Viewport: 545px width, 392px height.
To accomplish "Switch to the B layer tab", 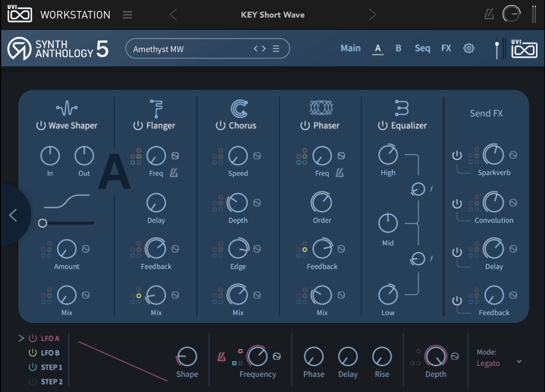I will 398,48.
